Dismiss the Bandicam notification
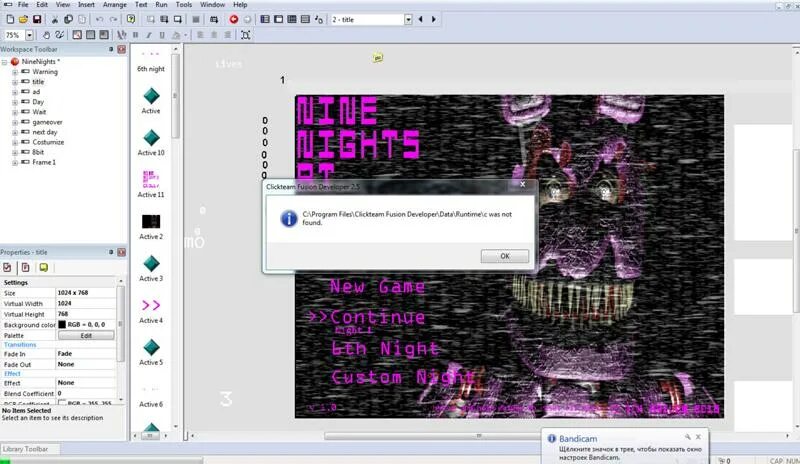Image resolution: width=800 pixels, height=464 pixels. click(698, 437)
